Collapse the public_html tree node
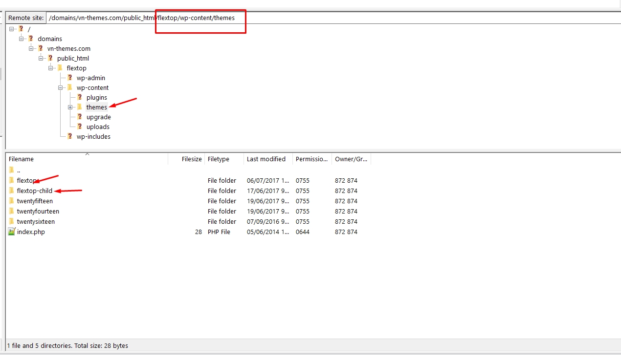 pos(41,58)
